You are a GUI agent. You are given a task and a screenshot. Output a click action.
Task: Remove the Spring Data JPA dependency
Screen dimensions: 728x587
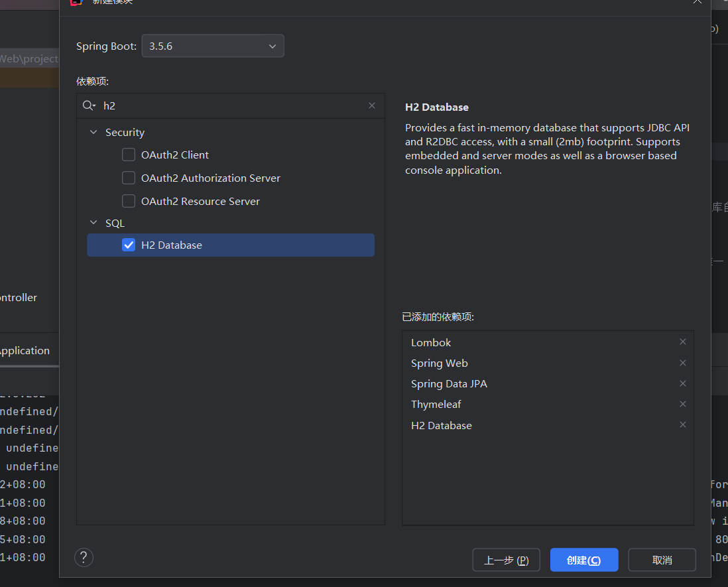click(682, 383)
